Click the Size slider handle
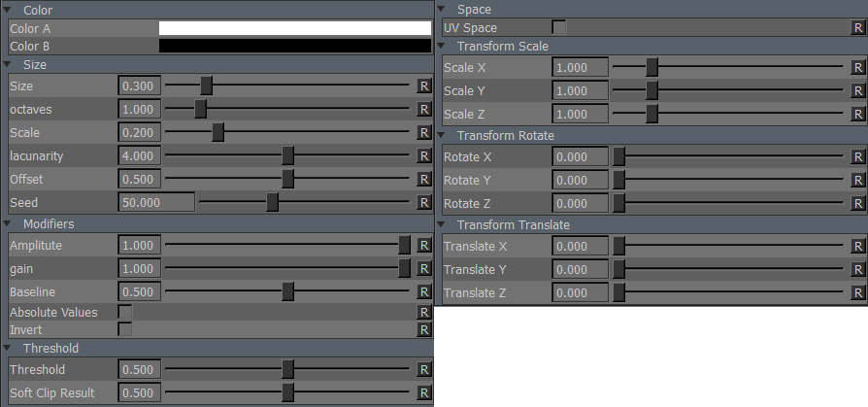Image resolution: width=868 pixels, height=407 pixels. [207, 85]
